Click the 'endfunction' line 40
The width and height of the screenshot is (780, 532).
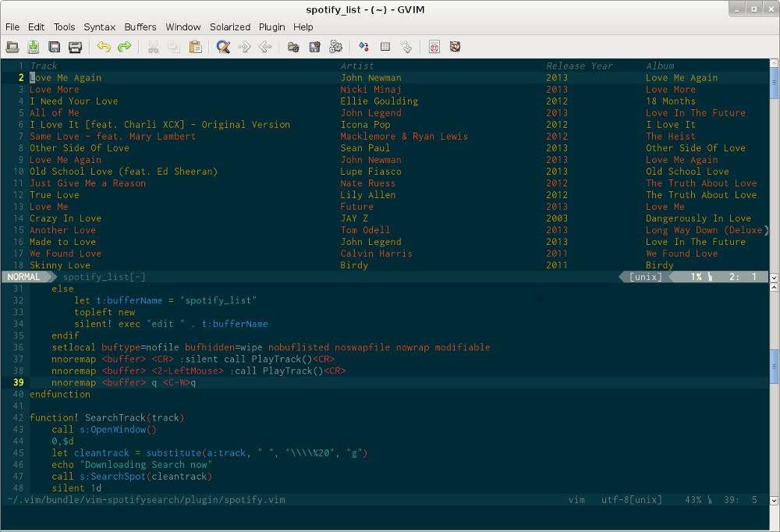pos(60,394)
